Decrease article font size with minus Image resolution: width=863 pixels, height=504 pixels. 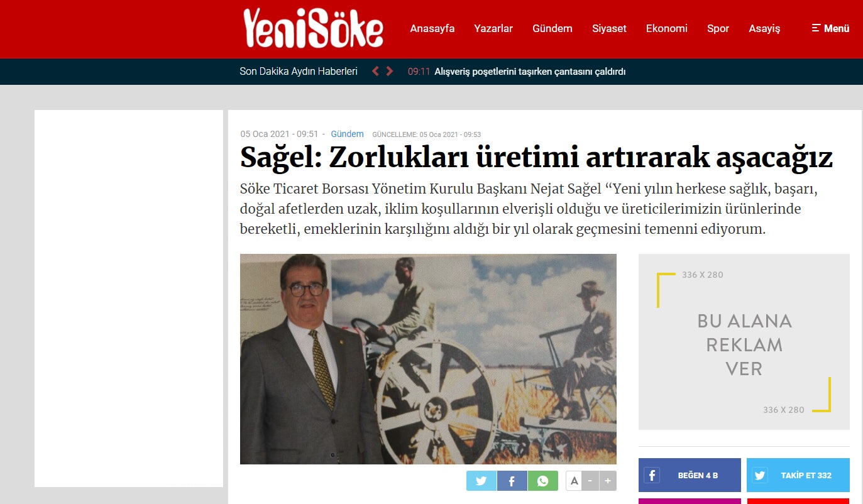(x=590, y=481)
